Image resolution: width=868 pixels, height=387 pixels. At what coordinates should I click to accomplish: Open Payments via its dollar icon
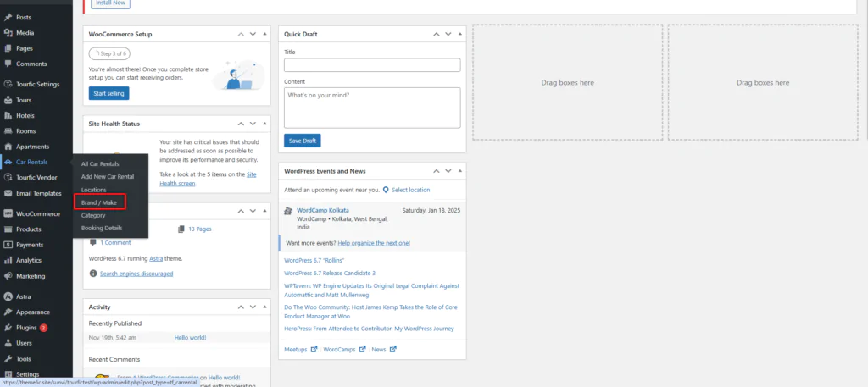(x=8, y=245)
